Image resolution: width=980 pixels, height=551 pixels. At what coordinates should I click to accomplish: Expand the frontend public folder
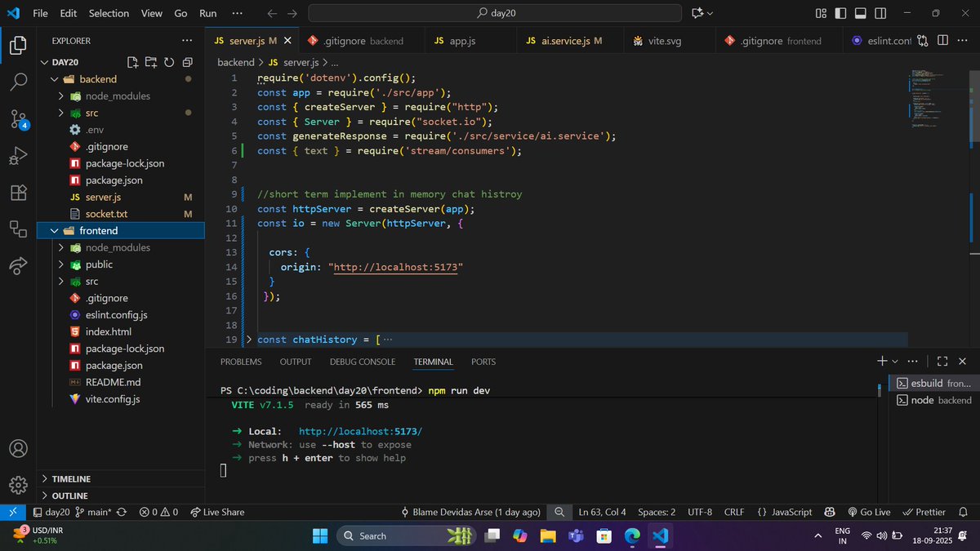(x=61, y=264)
